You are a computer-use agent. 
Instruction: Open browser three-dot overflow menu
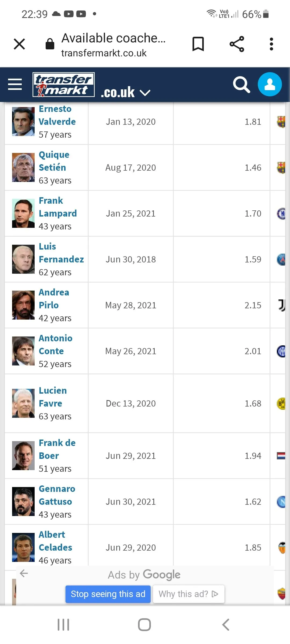pos(271,44)
